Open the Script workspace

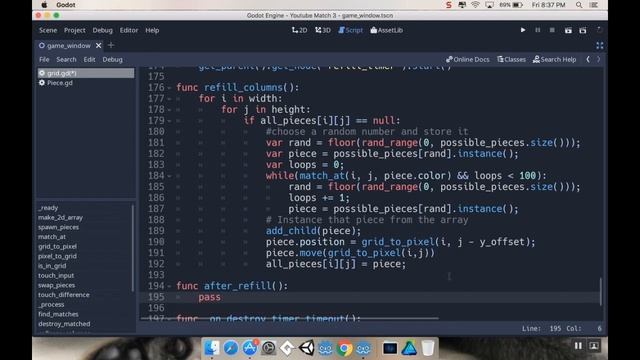(351, 30)
